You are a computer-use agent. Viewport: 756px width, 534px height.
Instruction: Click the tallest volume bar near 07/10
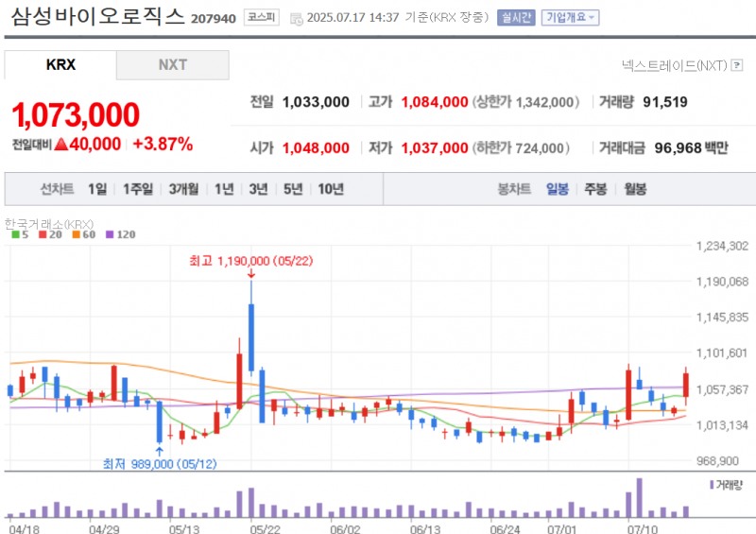[640, 498]
